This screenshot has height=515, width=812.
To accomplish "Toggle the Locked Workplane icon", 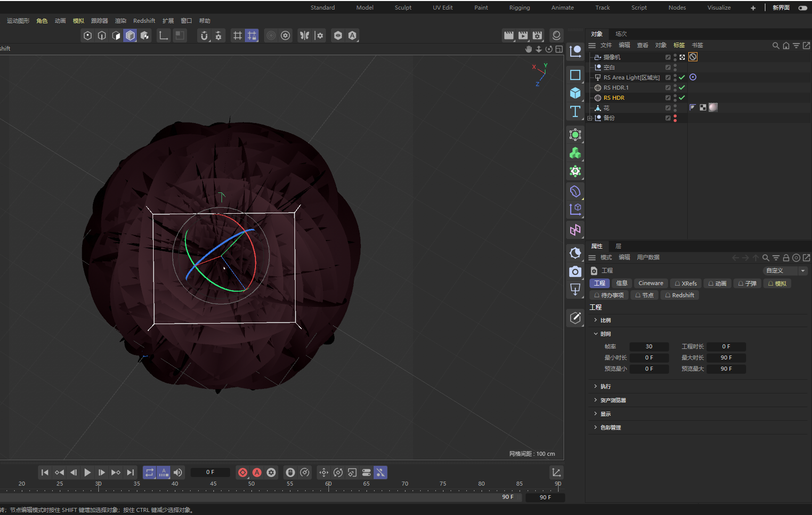I will click(x=251, y=35).
